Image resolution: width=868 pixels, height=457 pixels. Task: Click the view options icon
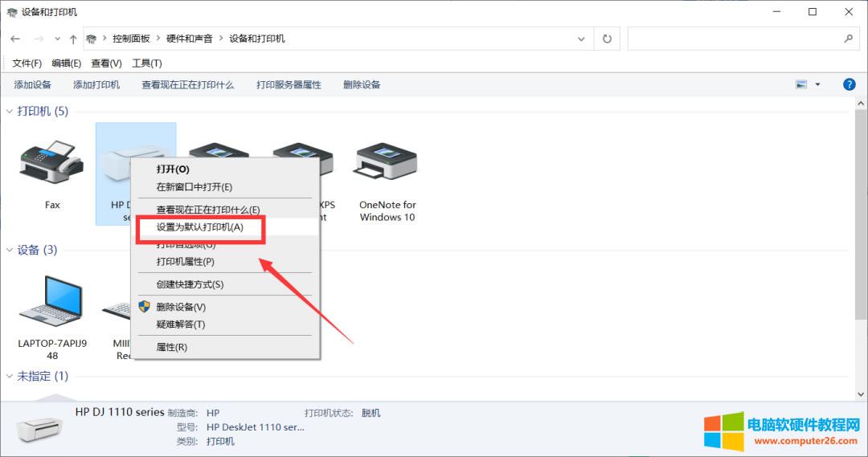(x=801, y=84)
